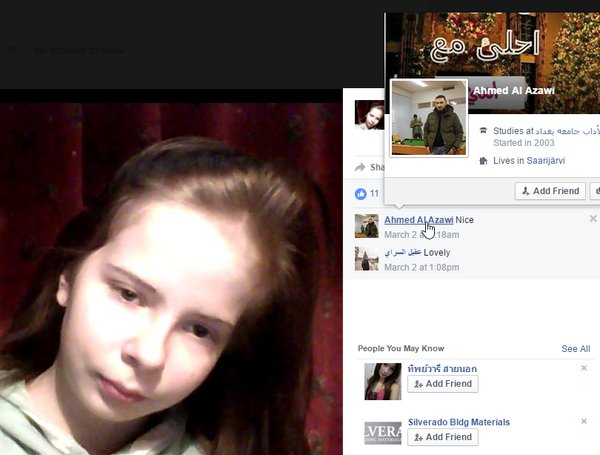The image size is (600, 455).
Task: Click the Share arrow icon
Action: click(360, 167)
